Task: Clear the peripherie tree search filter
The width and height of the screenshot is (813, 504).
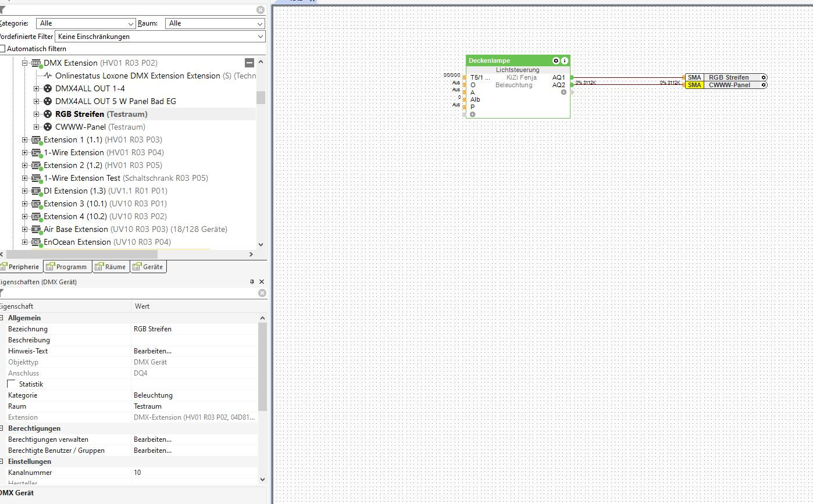Action: pyautogui.click(x=261, y=10)
